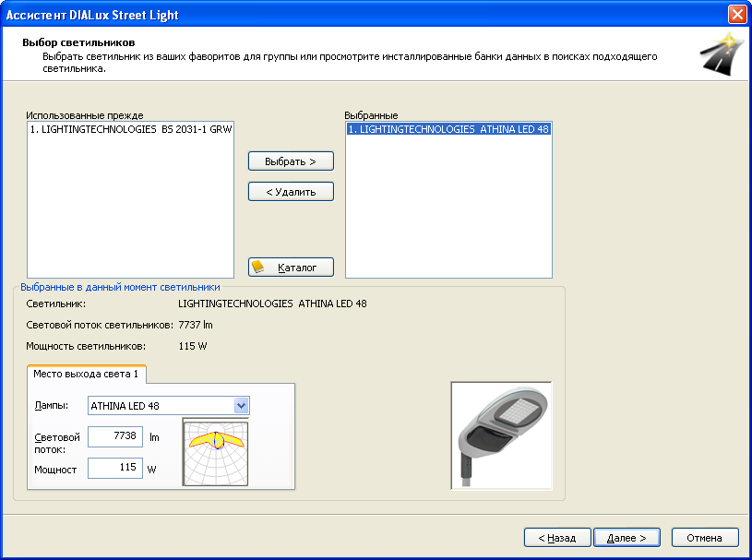Click the Мощность светильников label

point(86,346)
